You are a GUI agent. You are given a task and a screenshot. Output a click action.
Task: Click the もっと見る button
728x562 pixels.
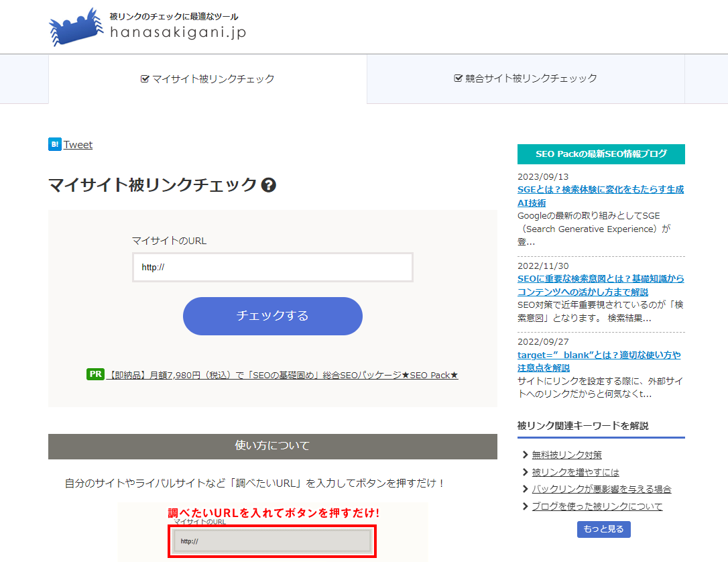coord(603,529)
